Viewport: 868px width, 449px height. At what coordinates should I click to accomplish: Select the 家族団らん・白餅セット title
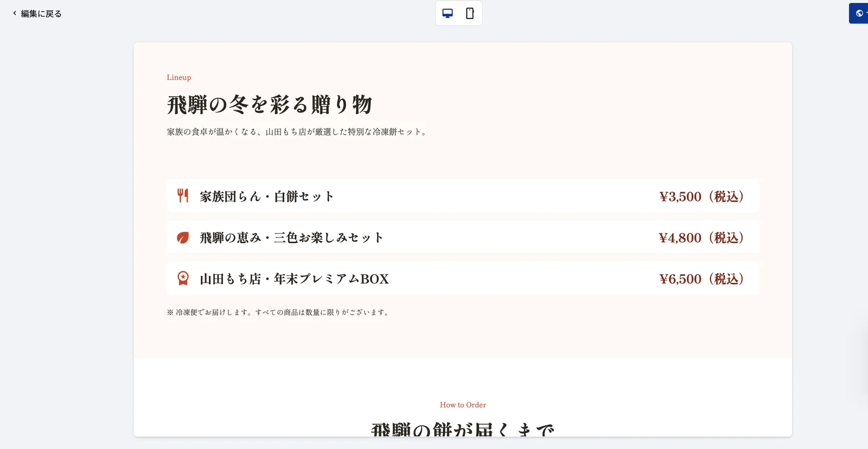pyautogui.click(x=266, y=197)
